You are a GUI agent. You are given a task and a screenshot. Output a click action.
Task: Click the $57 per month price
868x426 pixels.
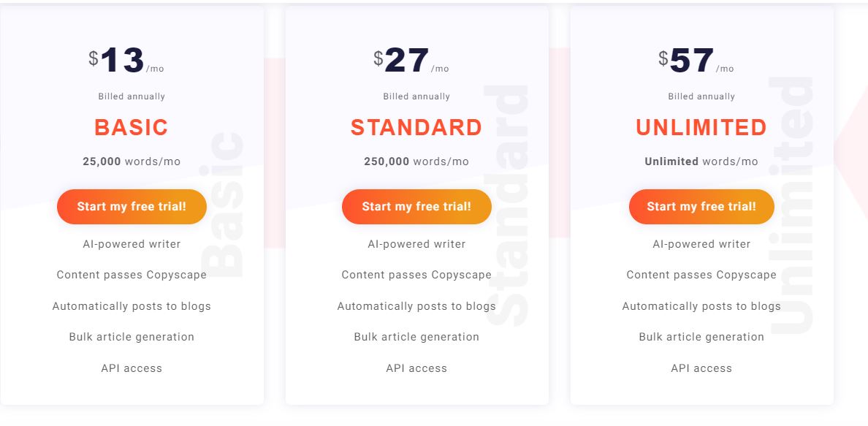point(692,61)
